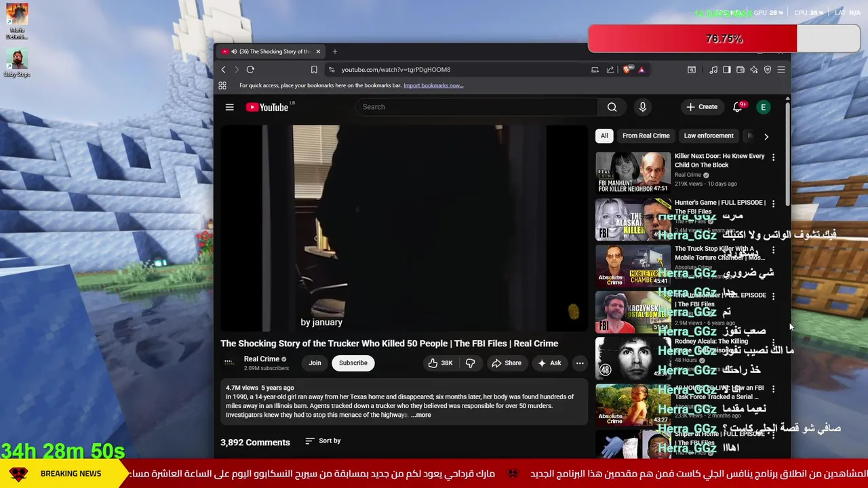Click the address bar URL youtube.com/watch

tap(396, 69)
